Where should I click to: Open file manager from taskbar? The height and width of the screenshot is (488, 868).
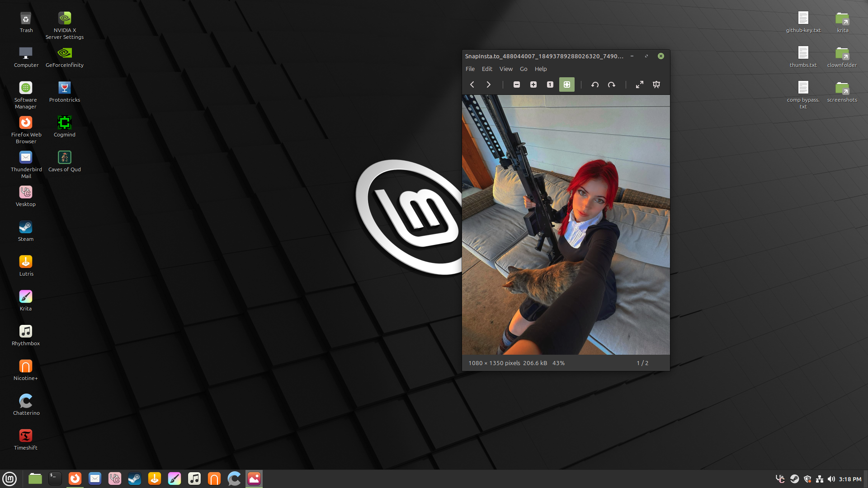click(35, 479)
